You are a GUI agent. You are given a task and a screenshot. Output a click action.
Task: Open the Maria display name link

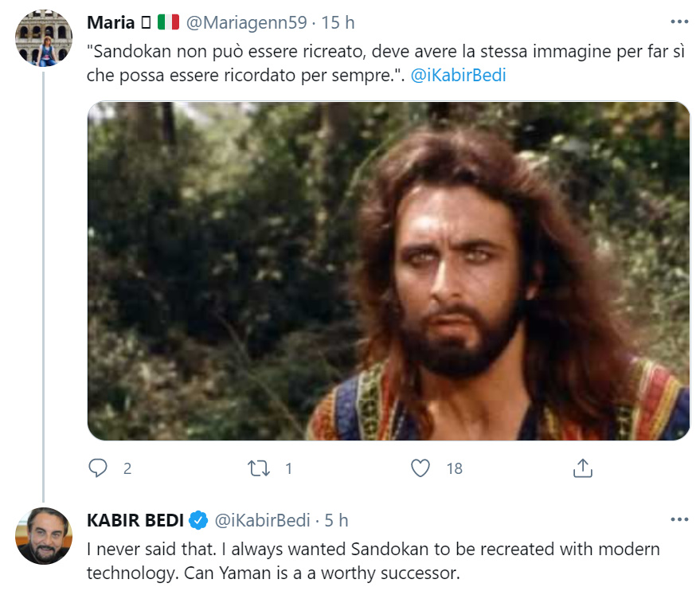click(x=110, y=23)
